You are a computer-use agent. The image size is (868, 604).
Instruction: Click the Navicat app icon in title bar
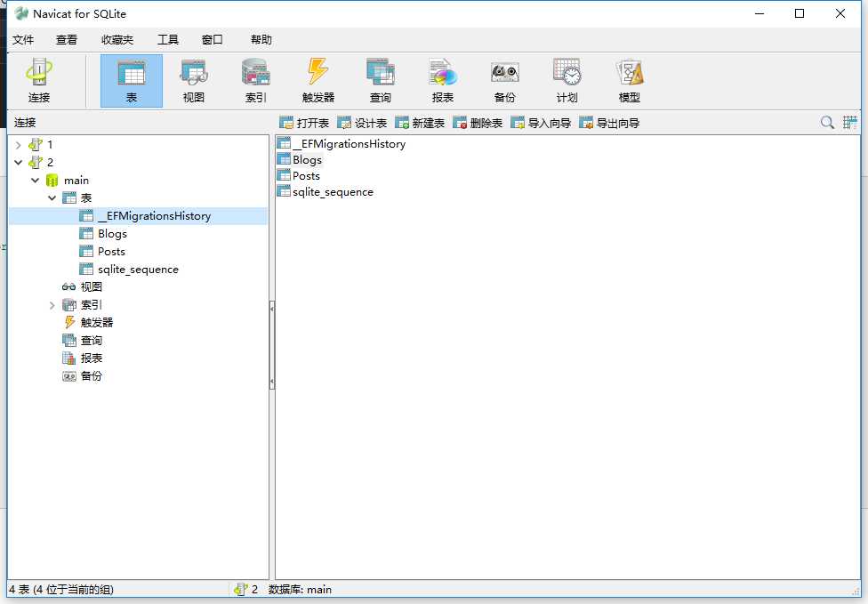(21, 13)
